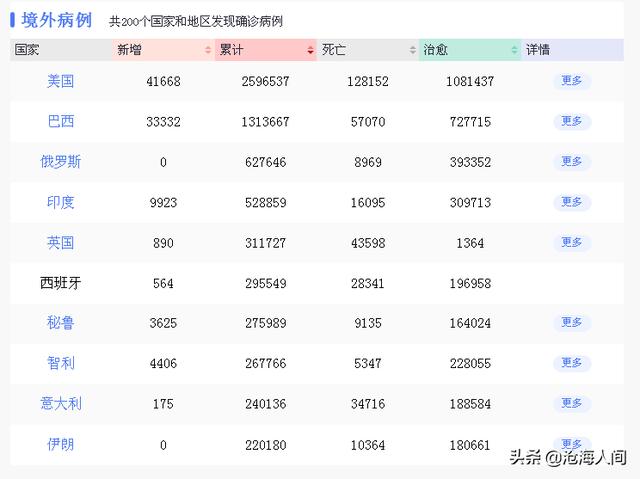The height and width of the screenshot is (479, 640).
Task: Select 智利 new cases 4406
Action: [x=163, y=364]
